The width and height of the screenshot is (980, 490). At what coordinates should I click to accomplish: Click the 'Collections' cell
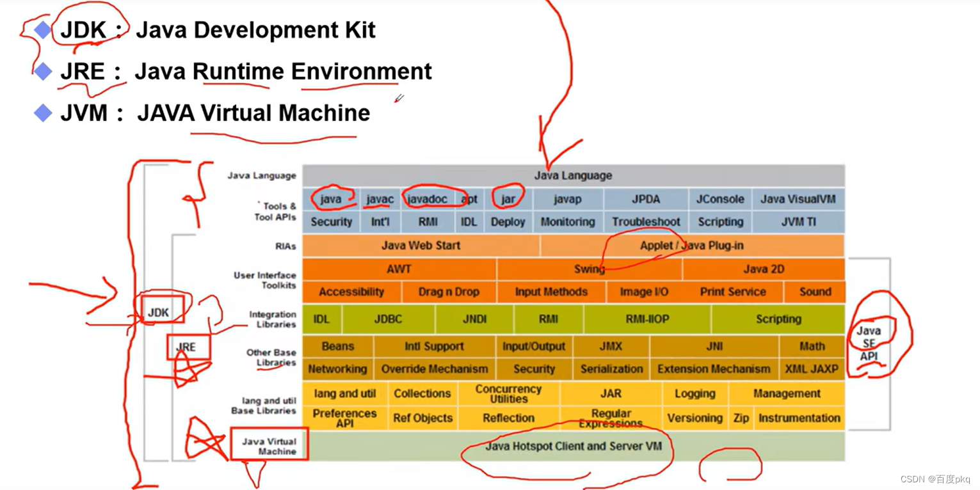pos(422,393)
